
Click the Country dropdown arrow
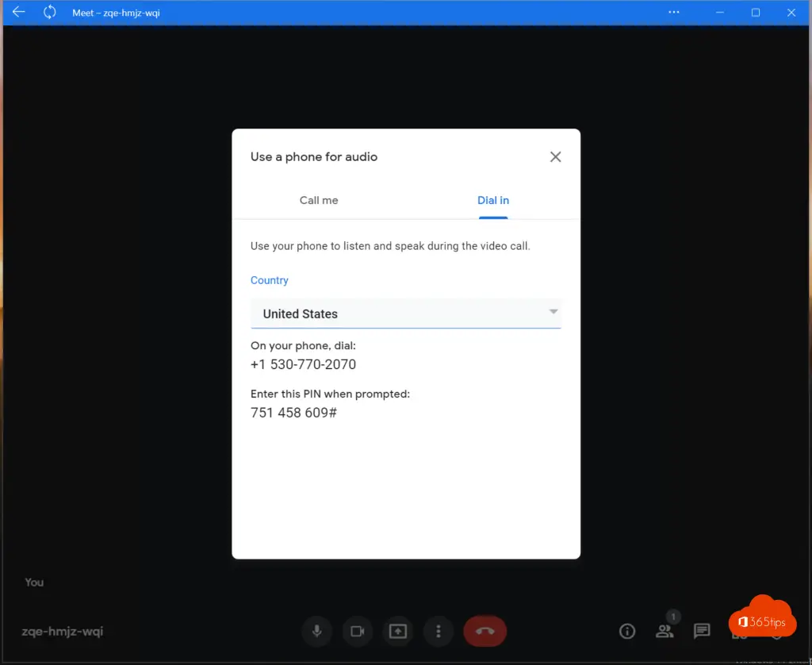coord(553,312)
